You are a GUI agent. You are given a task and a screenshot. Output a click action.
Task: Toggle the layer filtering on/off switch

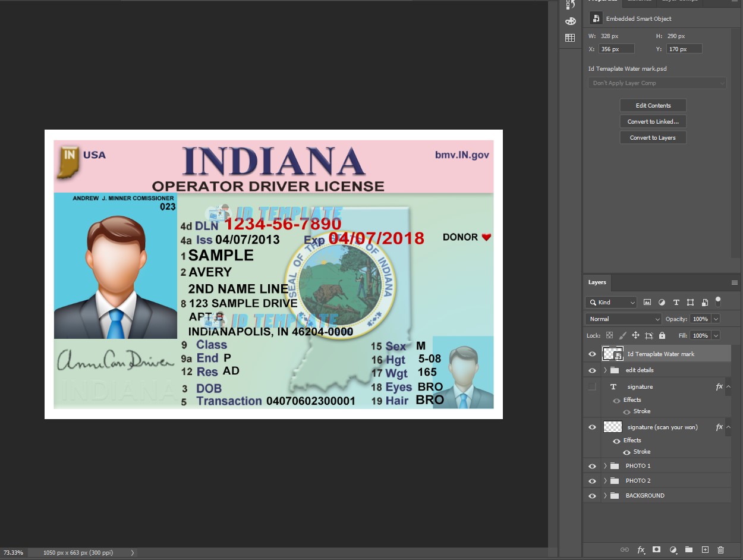click(718, 301)
